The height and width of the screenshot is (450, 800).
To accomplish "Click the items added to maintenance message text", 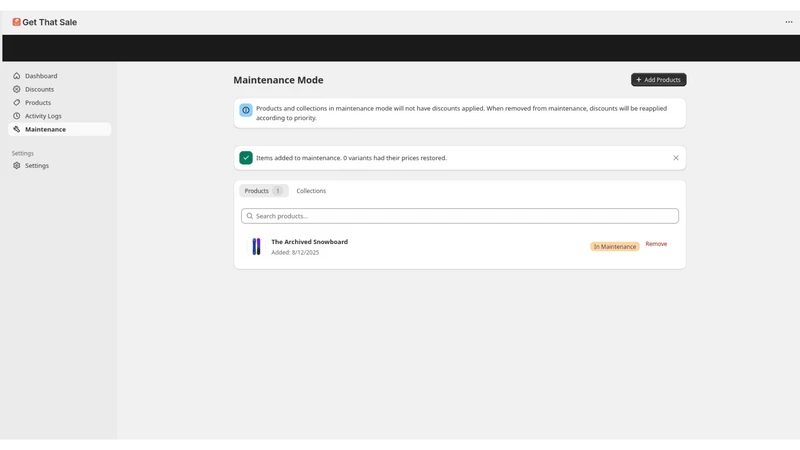I will 351,158.
